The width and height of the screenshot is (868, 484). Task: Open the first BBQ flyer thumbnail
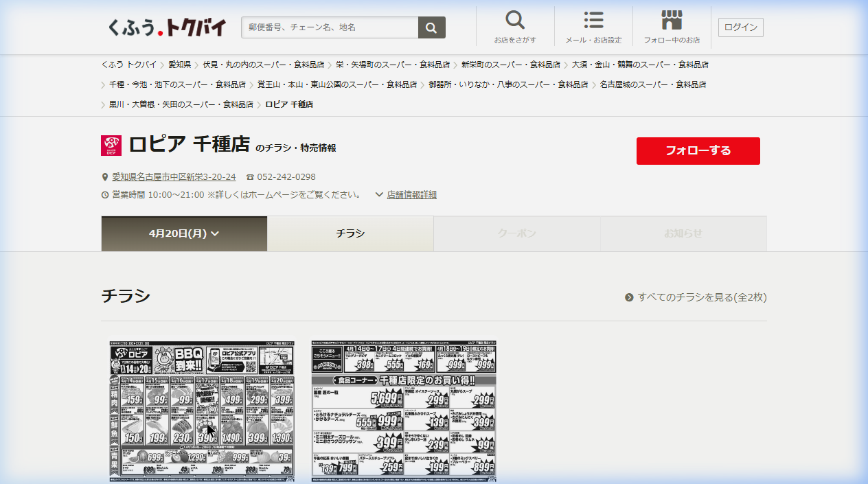(x=202, y=411)
